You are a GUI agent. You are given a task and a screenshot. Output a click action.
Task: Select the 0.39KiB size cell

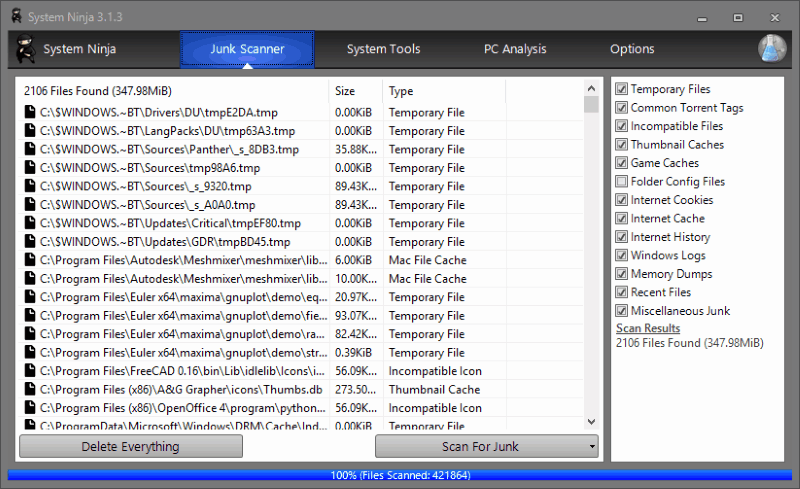click(354, 352)
